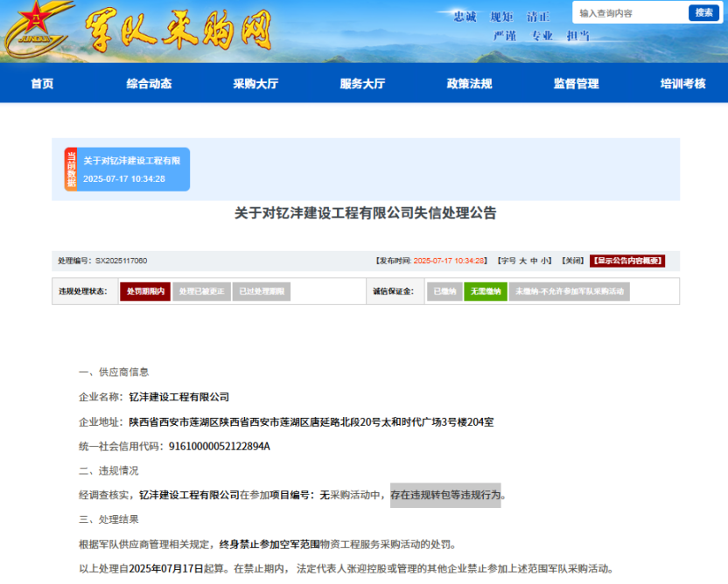Screen dimensions: 728x584
Task: Click the 已缴纳 deposit tag
Action: coord(444,291)
